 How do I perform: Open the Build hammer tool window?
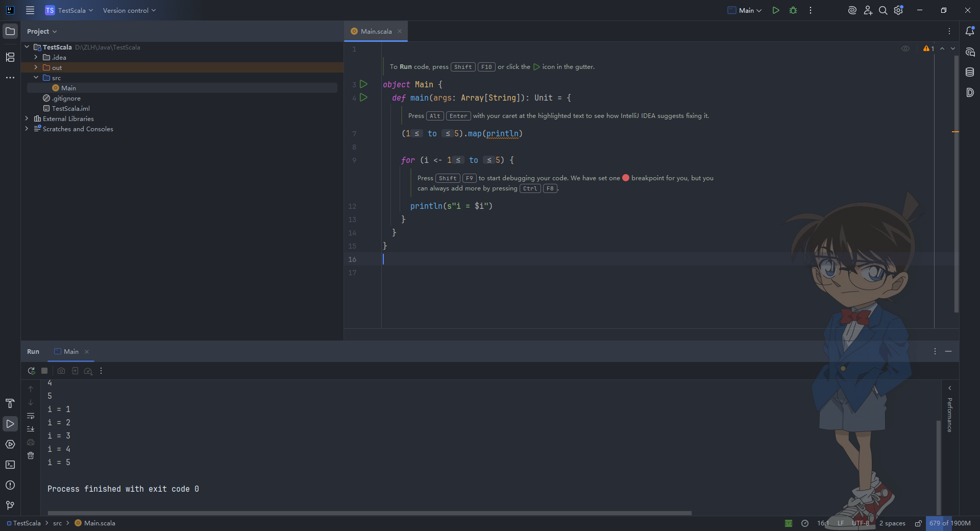point(10,403)
